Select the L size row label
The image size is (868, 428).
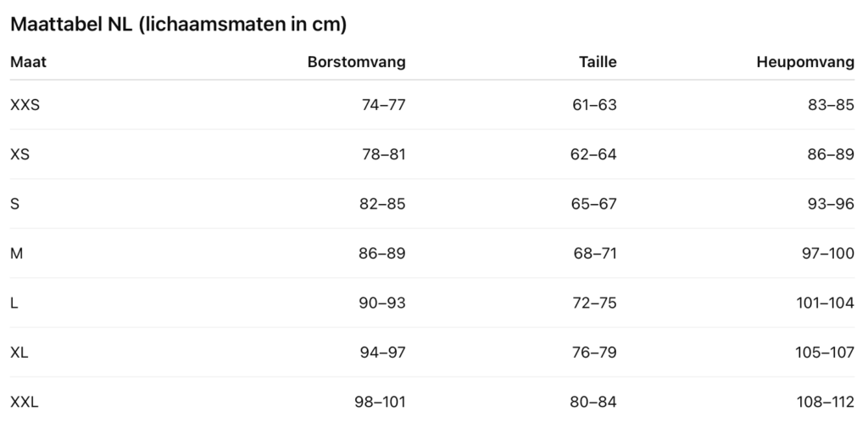point(14,303)
